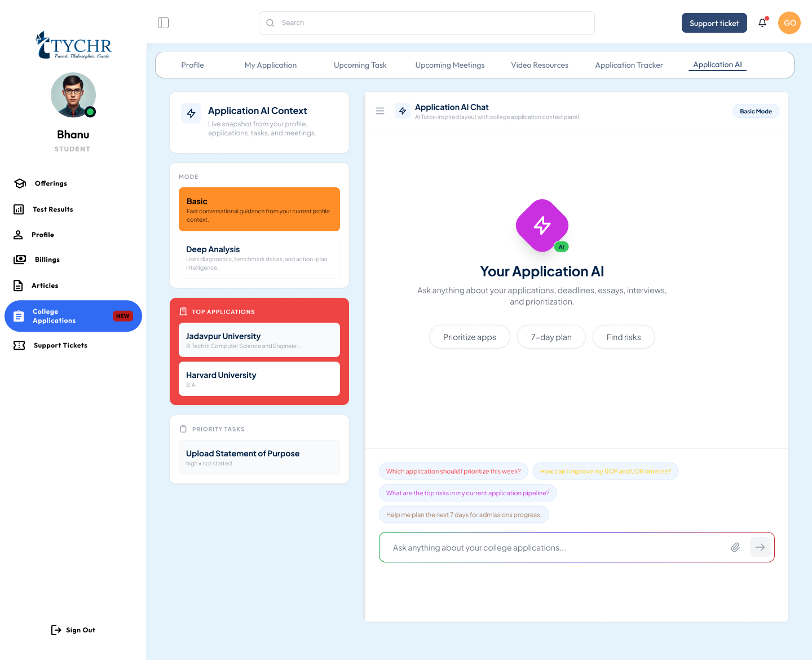Screen dimensions: 812x660
Task: Send message with the arrow button
Action: point(760,547)
